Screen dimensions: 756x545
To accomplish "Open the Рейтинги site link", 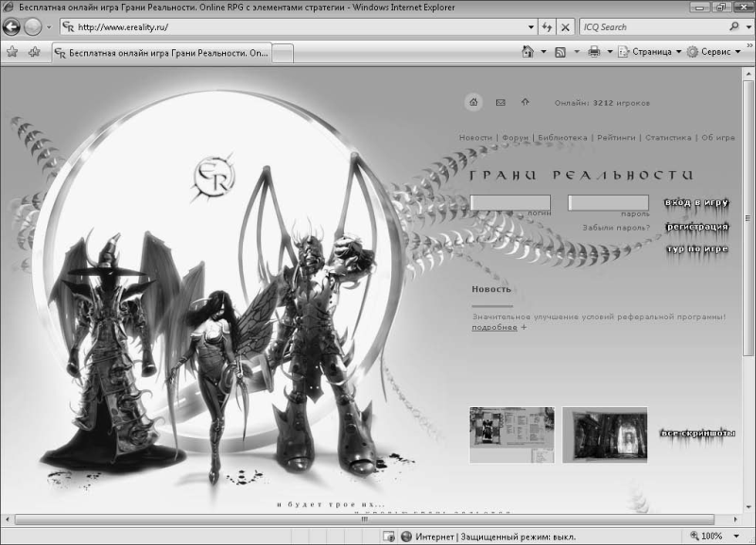I will click(x=617, y=138).
